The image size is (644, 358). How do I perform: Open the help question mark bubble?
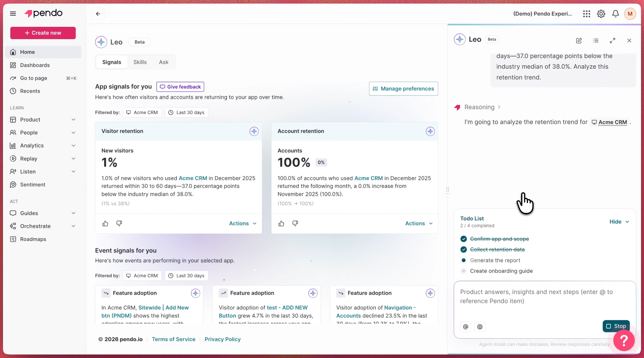click(624, 340)
